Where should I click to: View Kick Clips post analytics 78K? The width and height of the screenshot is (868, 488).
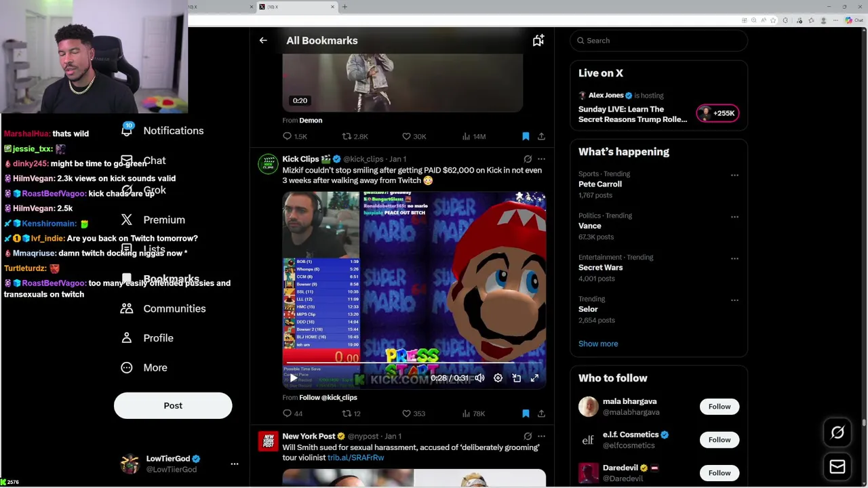click(473, 413)
